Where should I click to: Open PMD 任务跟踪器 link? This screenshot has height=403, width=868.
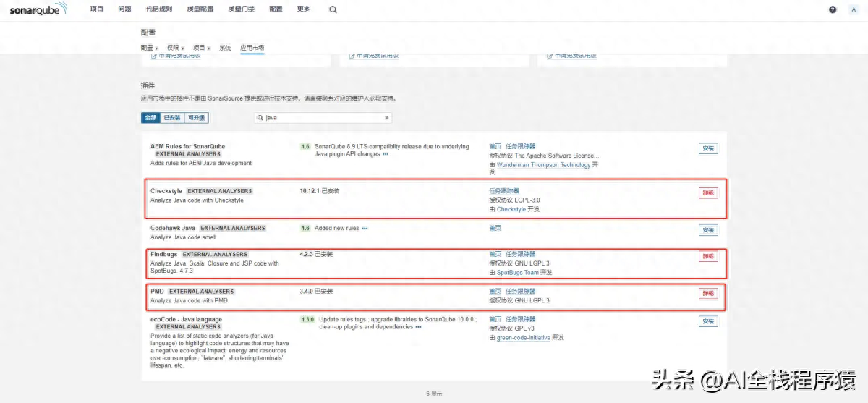click(x=520, y=291)
